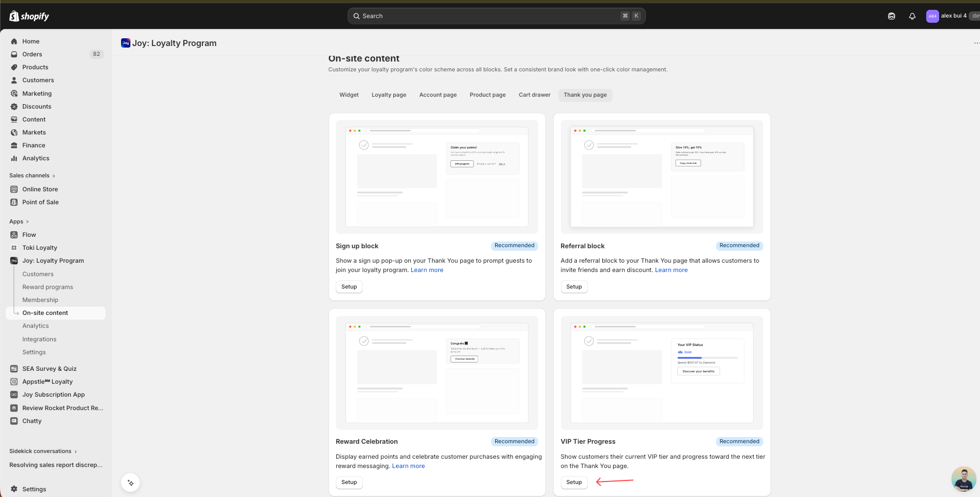Viewport: 980px width, 497px height.
Task: Open the Orders icon in sidebar
Action: (x=14, y=54)
